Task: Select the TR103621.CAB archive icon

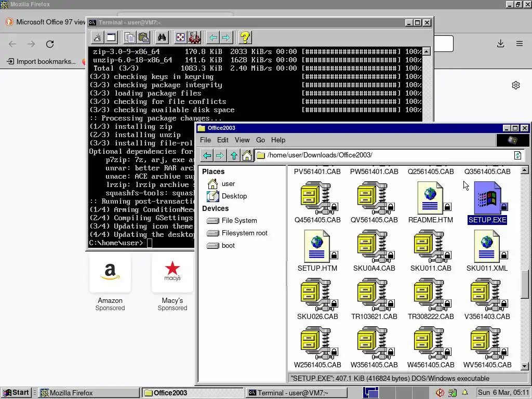Action: point(375,295)
